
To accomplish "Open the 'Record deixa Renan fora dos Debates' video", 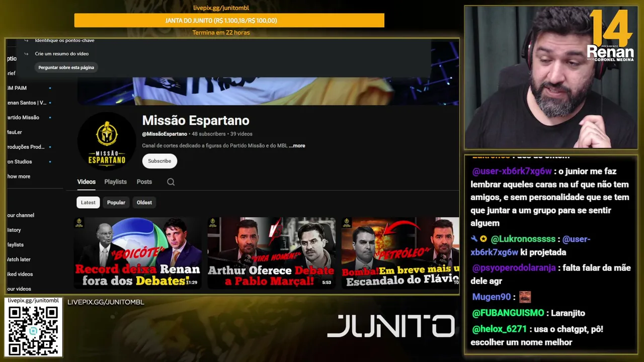I will [x=137, y=253].
